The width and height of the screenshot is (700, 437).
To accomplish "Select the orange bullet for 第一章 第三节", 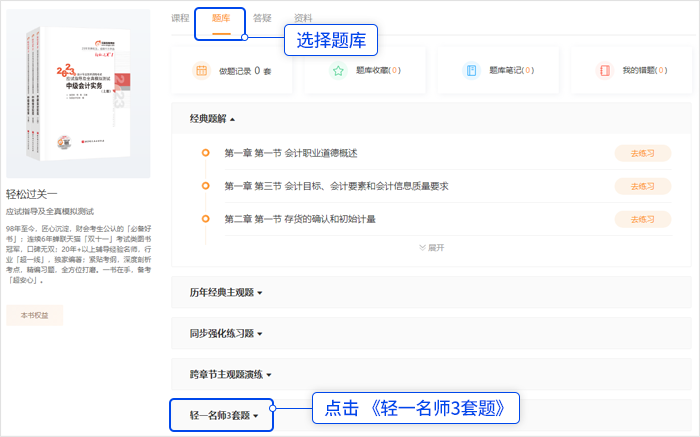I will 205,186.
